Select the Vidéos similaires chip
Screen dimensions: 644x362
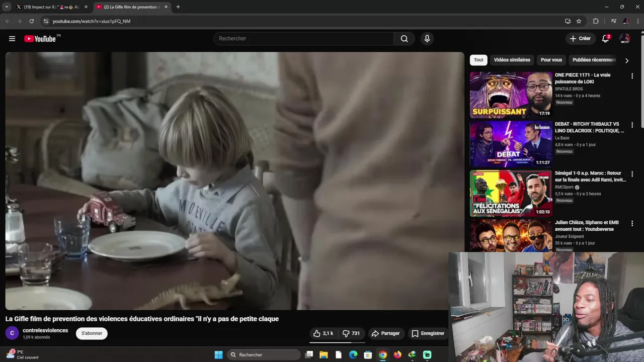[512, 60]
